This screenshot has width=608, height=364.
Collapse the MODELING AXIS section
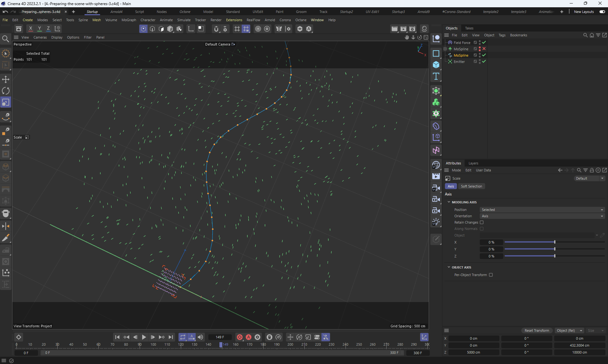(x=449, y=202)
